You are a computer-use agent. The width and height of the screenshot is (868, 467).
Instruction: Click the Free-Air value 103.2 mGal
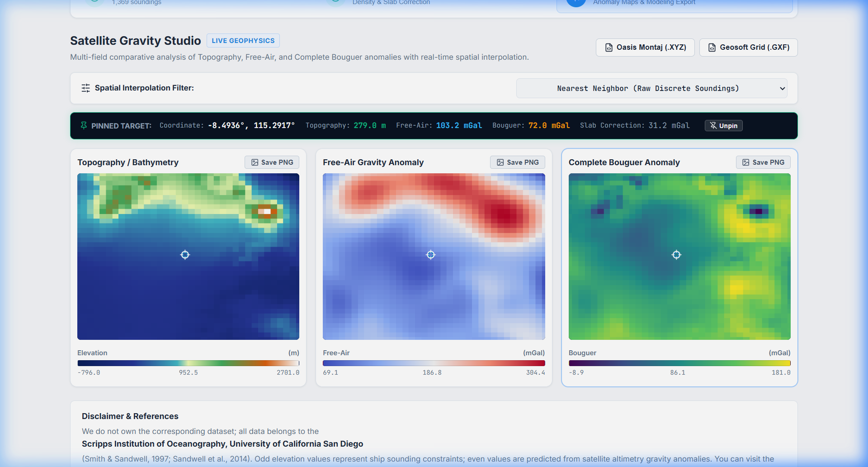[x=459, y=125]
